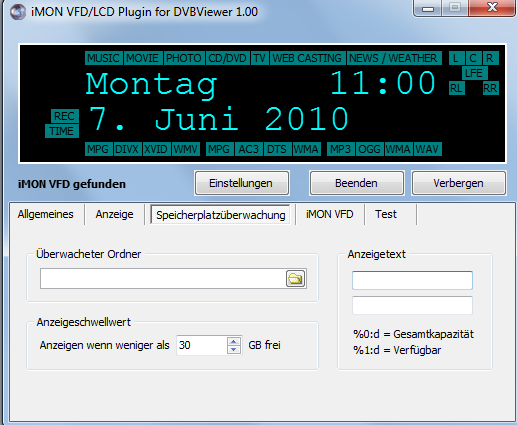Image resolution: width=517 pixels, height=425 pixels.
Task: Click the WEB CASTING indicator
Action: (307, 58)
